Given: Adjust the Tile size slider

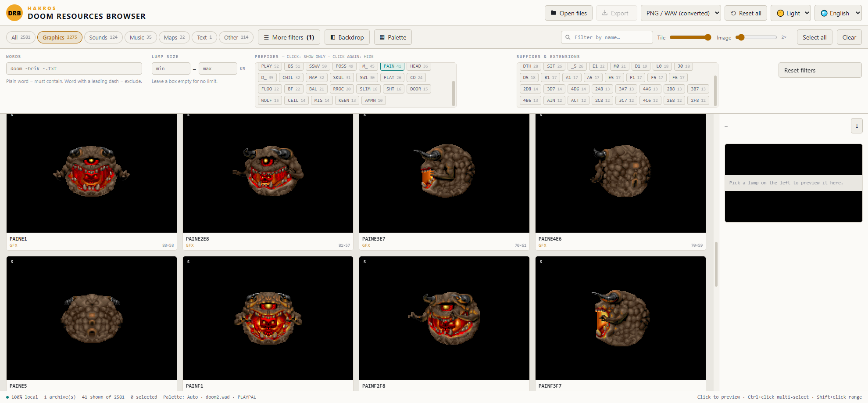Looking at the screenshot, I should (x=690, y=37).
